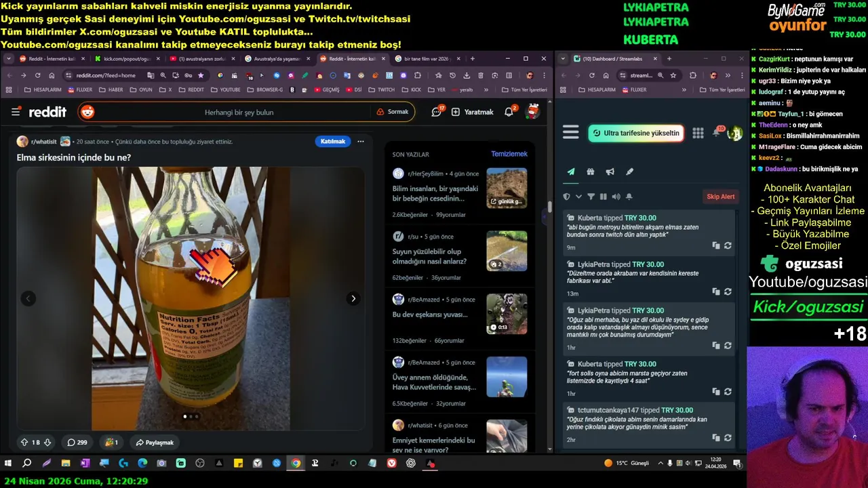Open the r/whatisit subreddit link on post

(43, 142)
